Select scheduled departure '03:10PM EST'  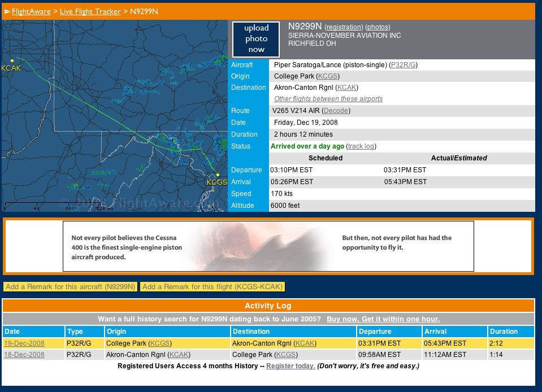coord(292,170)
